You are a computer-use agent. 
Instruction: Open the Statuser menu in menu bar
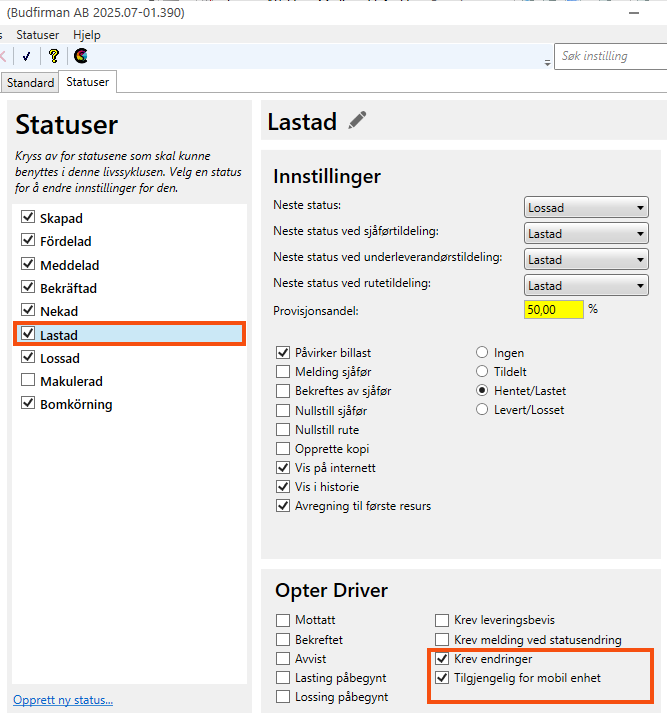point(37,35)
